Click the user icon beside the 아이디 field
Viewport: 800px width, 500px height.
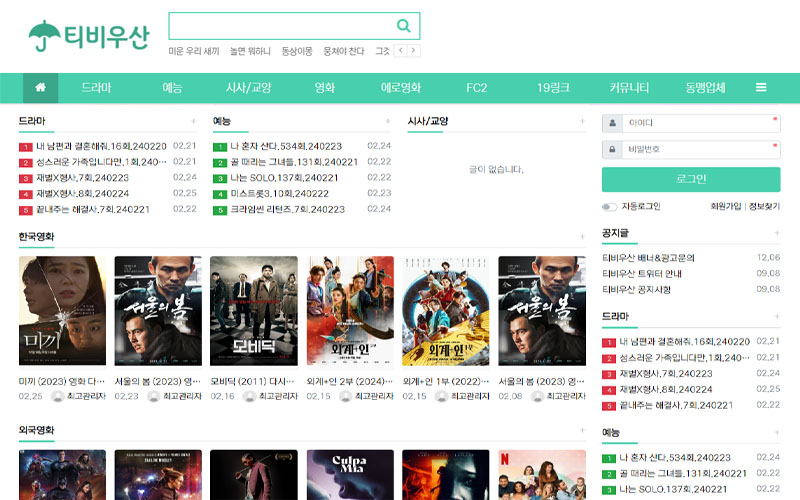(612, 123)
